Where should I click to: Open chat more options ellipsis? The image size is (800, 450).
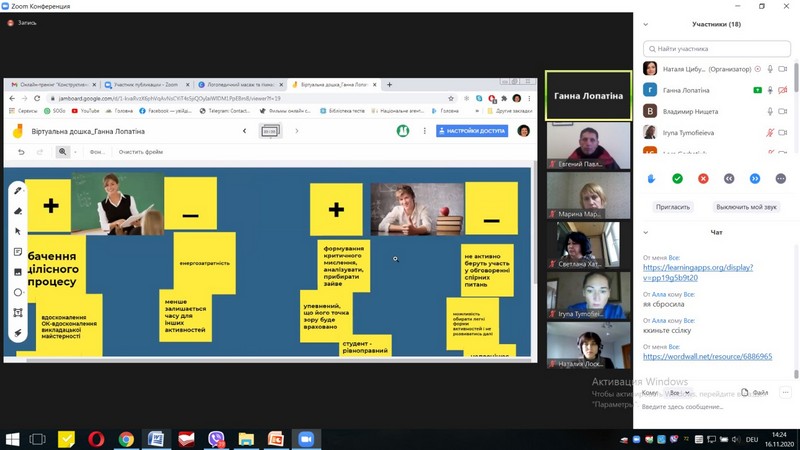point(785,392)
